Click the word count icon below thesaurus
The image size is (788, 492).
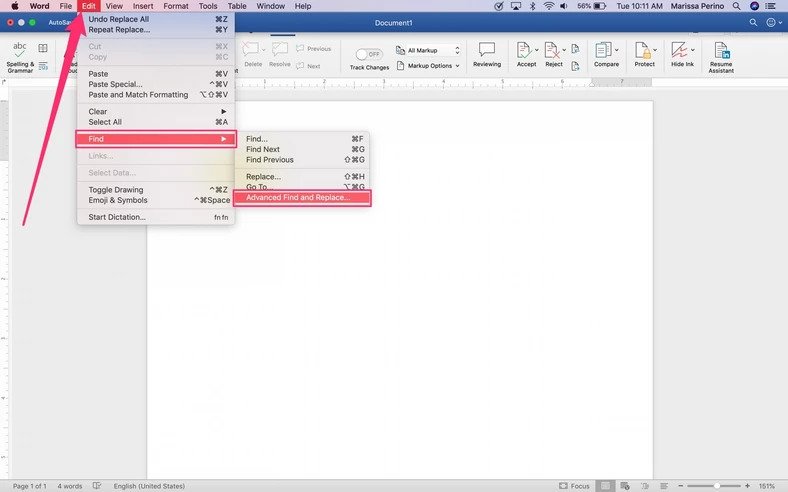[x=43, y=66]
